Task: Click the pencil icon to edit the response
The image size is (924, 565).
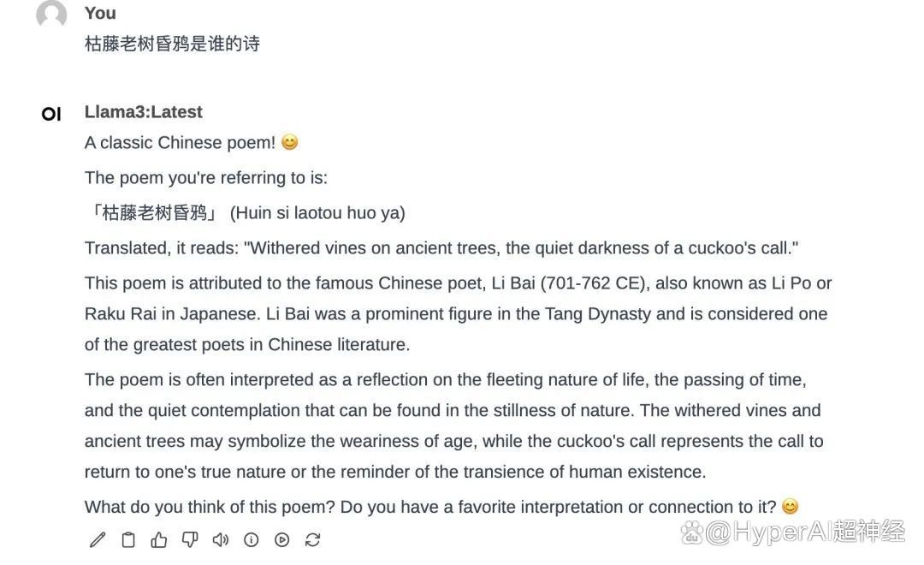Action: coord(98,539)
